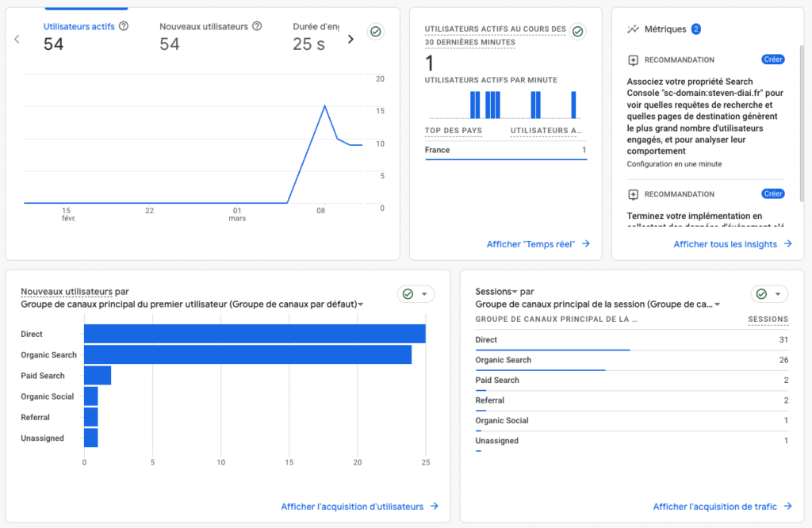Open the Sessions metric dropdown
This screenshot has height=528, width=812.
515,292
